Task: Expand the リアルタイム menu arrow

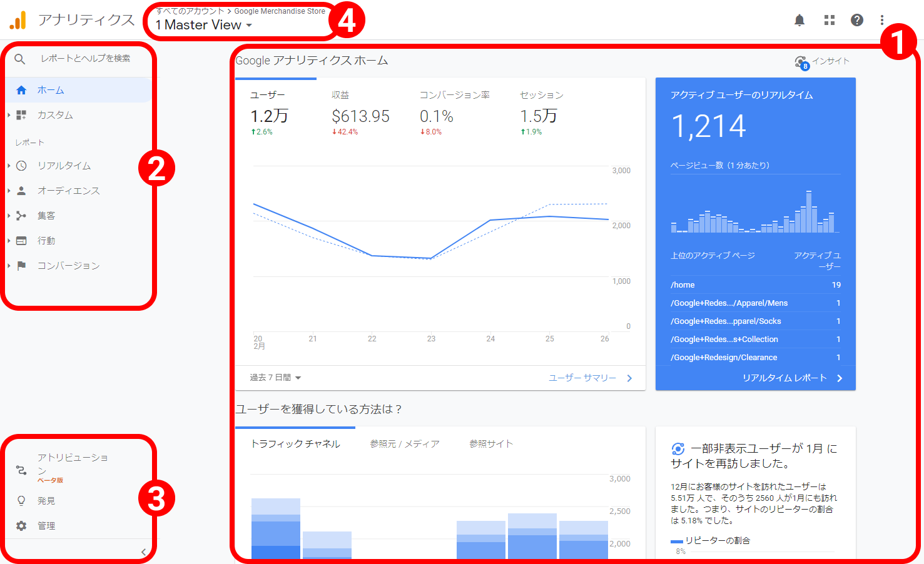Action: 9,166
